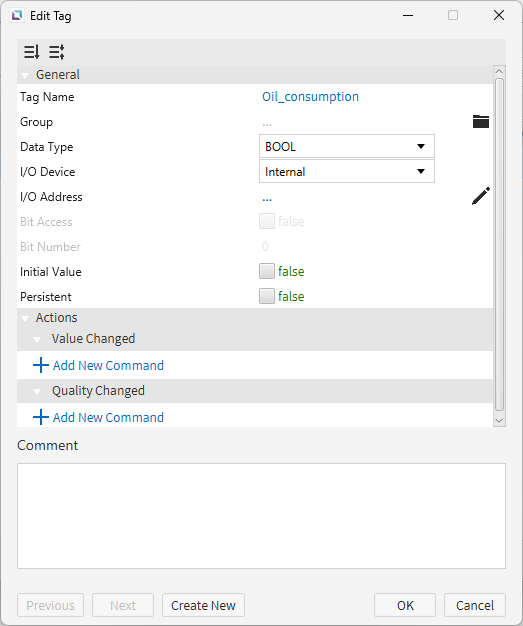Viewport: 523px width, 626px height.
Task: Collapse the General section
Action: [26, 75]
